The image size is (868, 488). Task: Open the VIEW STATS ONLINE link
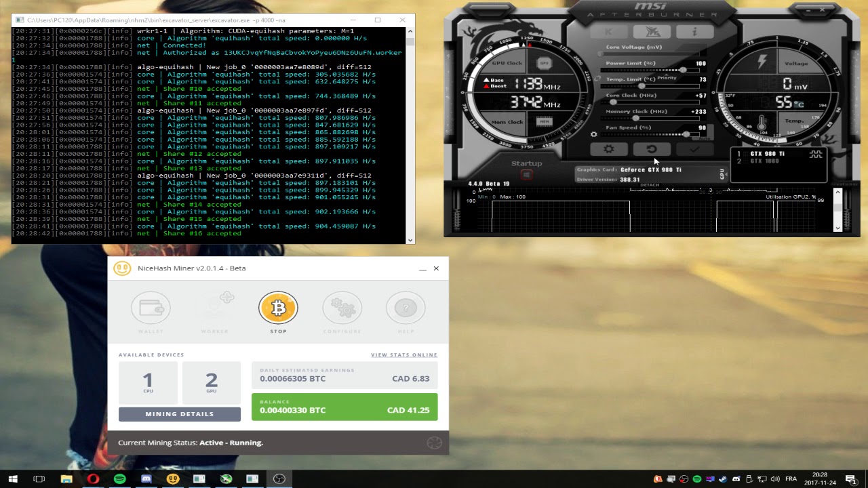click(404, 355)
